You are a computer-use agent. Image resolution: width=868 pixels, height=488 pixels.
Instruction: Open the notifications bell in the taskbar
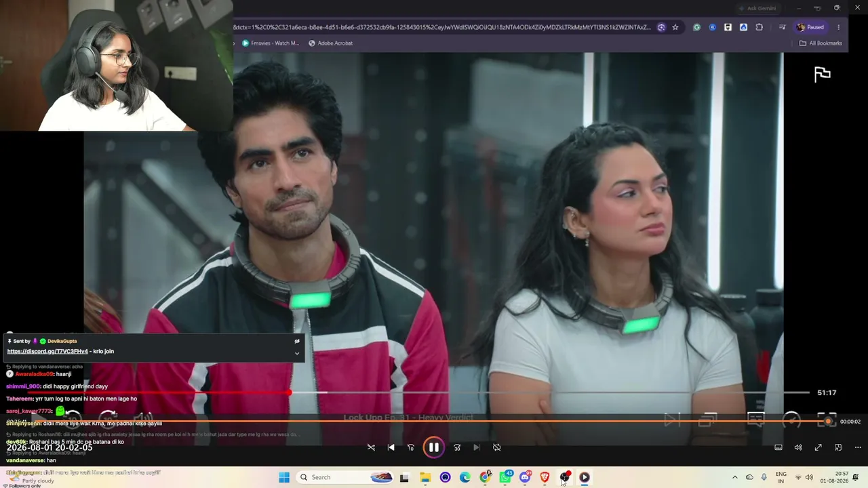click(856, 477)
